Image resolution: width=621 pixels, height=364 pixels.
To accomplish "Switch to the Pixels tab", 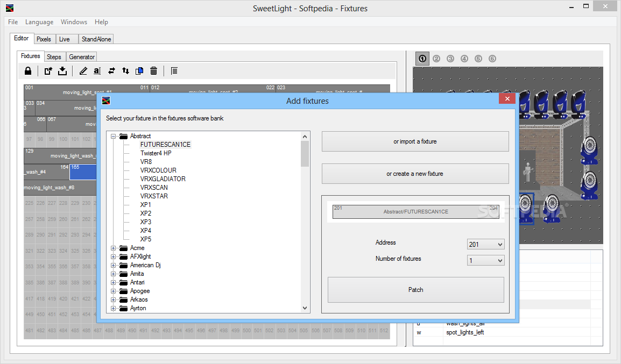I will pyautogui.click(x=44, y=39).
